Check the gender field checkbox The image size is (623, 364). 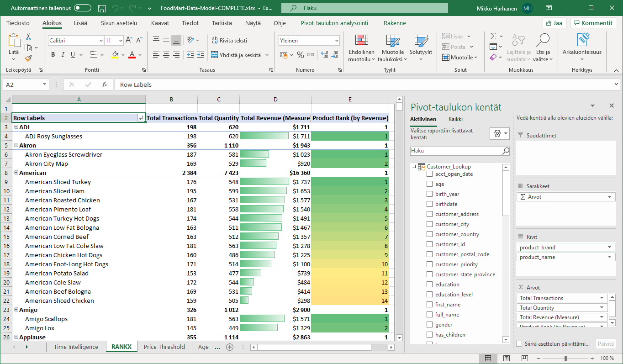(x=429, y=325)
